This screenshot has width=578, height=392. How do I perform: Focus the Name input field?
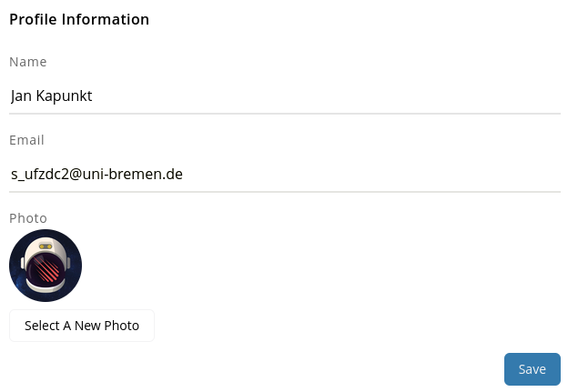[284, 95]
